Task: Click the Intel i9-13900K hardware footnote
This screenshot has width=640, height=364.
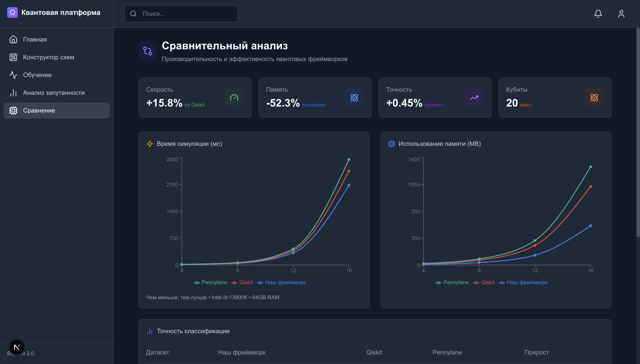Action: point(212,297)
